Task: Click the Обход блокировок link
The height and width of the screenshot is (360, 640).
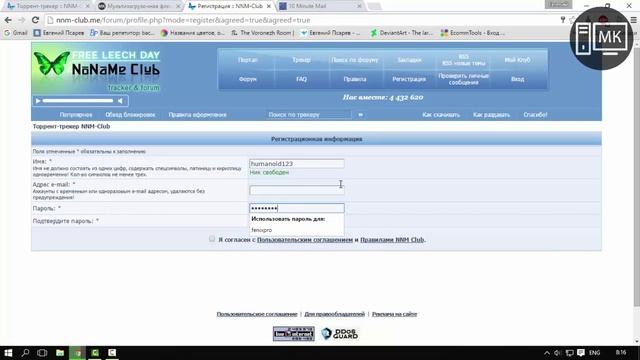Action: click(x=130, y=115)
